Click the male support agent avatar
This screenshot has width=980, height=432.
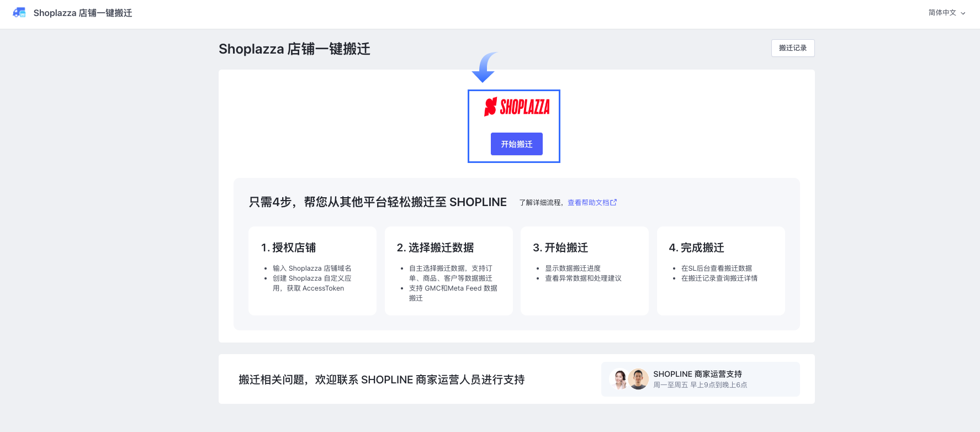pos(638,379)
